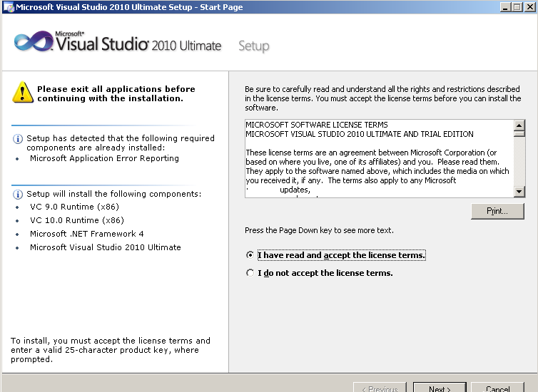This screenshot has height=392, width=538.
Task: Click 'Press the Page Down key' hint text
Action: pyautogui.click(x=319, y=230)
